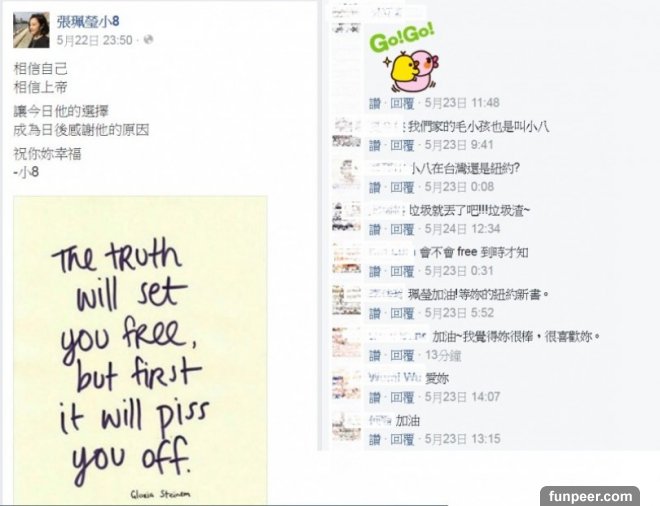660x506 pixels.
Task: Click the Go!Go! chick sticker
Action: click(404, 59)
